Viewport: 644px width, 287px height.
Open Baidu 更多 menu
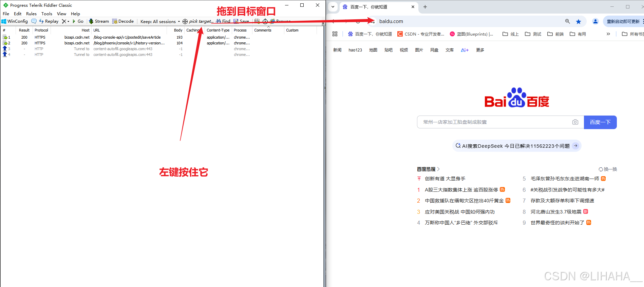(x=480, y=50)
